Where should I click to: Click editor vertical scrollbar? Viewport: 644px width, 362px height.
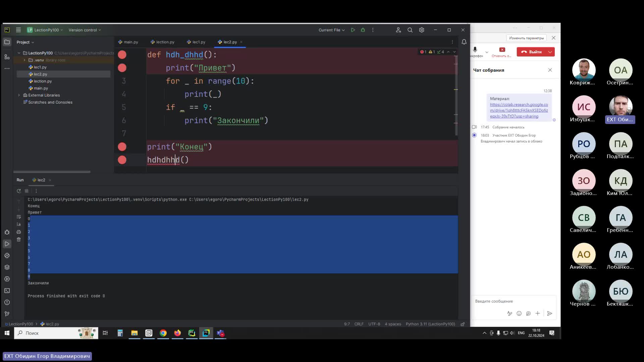(x=456, y=96)
